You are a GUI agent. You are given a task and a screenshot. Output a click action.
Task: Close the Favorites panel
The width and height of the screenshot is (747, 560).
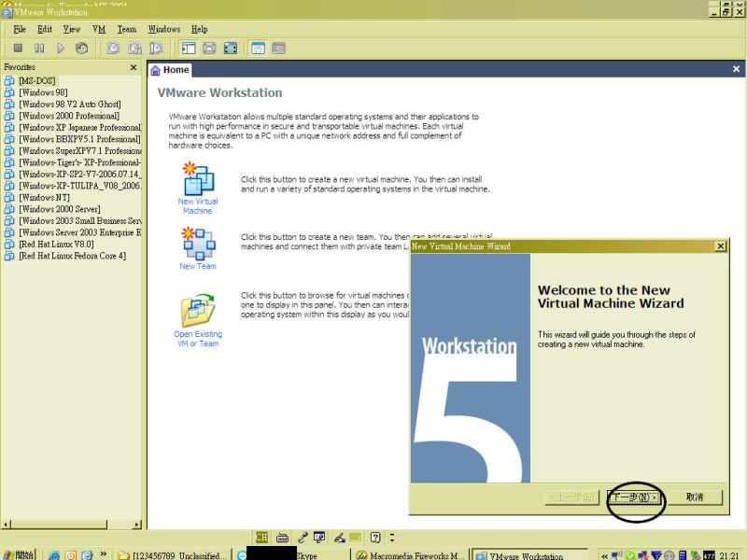click(134, 67)
